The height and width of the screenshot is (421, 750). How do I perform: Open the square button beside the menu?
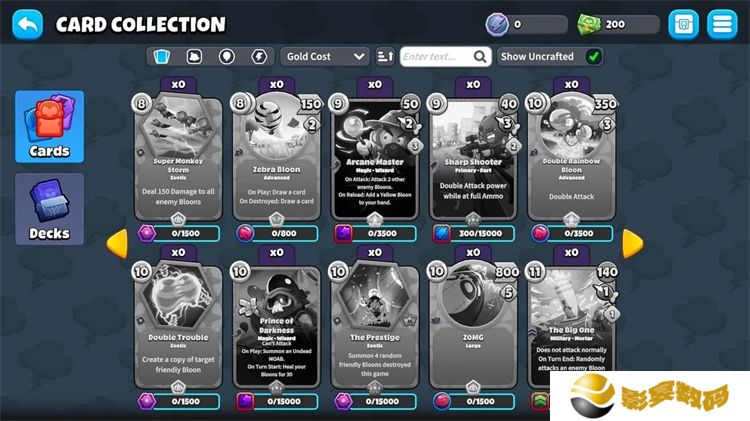pyautogui.click(x=683, y=24)
